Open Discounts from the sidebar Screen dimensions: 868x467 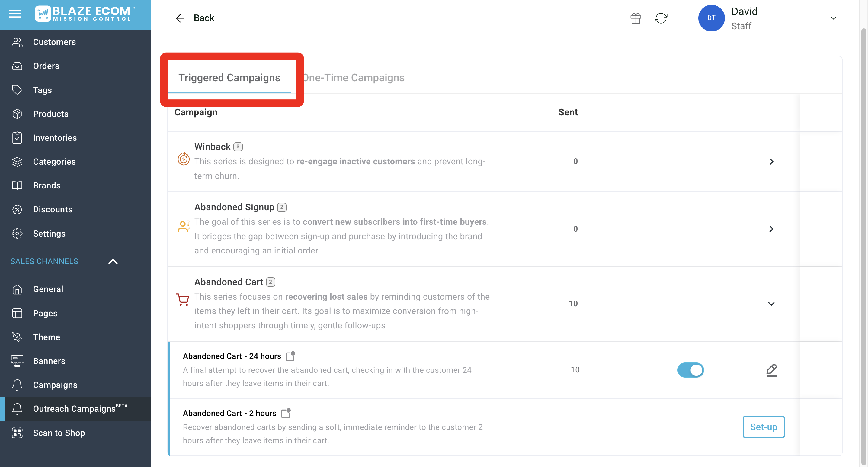(53, 209)
